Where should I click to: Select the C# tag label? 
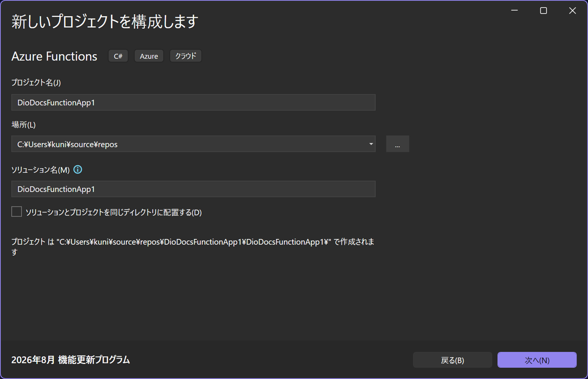coord(118,56)
